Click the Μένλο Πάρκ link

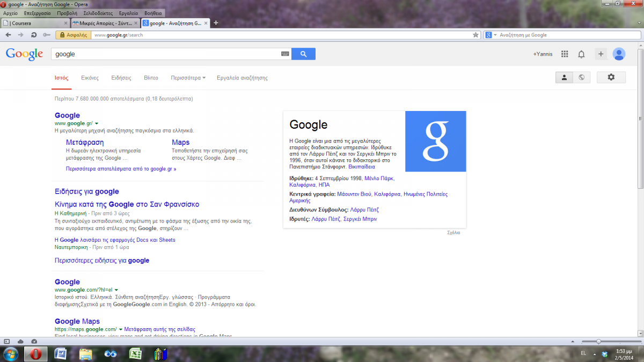(x=379, y=178)
